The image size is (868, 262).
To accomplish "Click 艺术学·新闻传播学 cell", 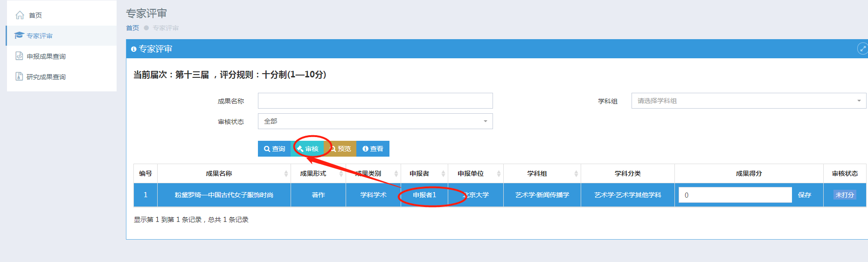I will [x=542, y=195].
